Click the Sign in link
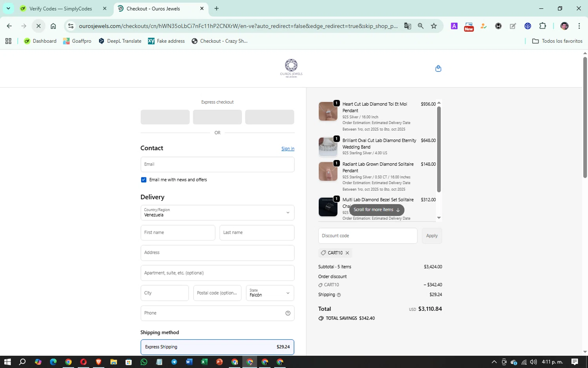 coord(288,149)
